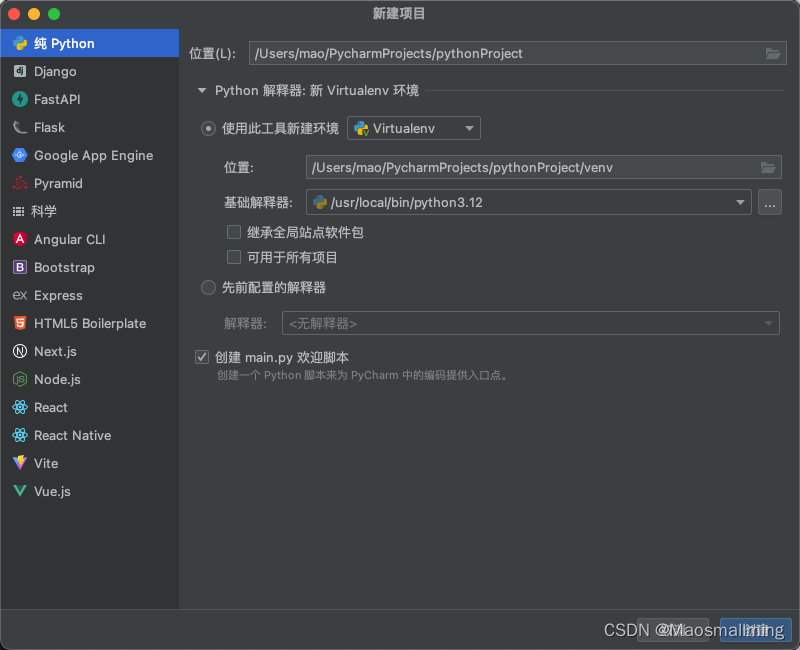
Task: Choose the FastAPI lightning icon
Action: point(20,99)
